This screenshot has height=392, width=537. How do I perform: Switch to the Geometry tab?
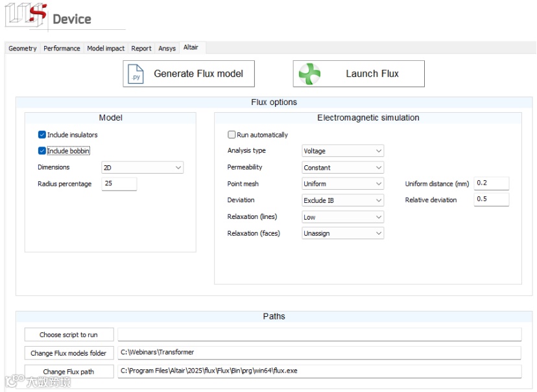click(23, 49)
